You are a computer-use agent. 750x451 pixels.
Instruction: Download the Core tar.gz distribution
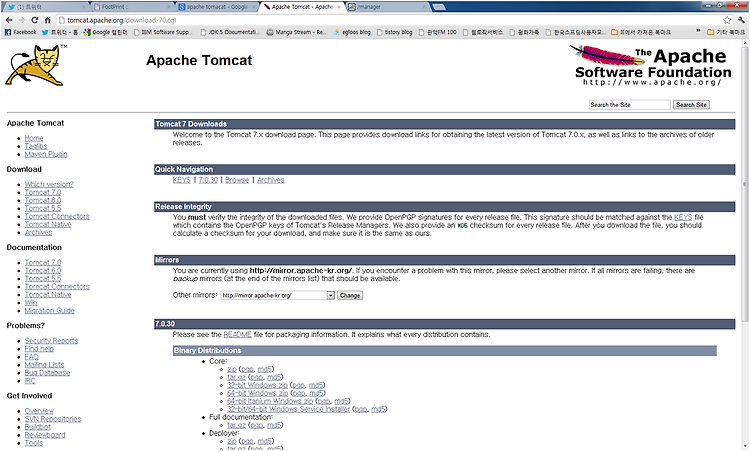236,377
